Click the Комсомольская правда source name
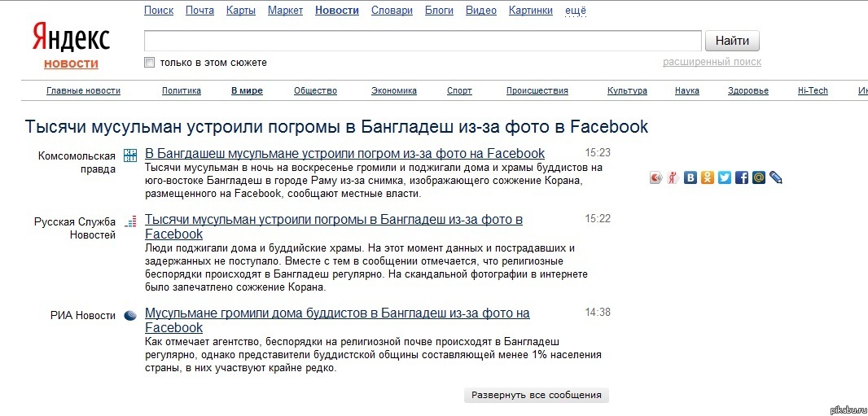The width and height of the screenshot is (868, 416). [77, 163]
